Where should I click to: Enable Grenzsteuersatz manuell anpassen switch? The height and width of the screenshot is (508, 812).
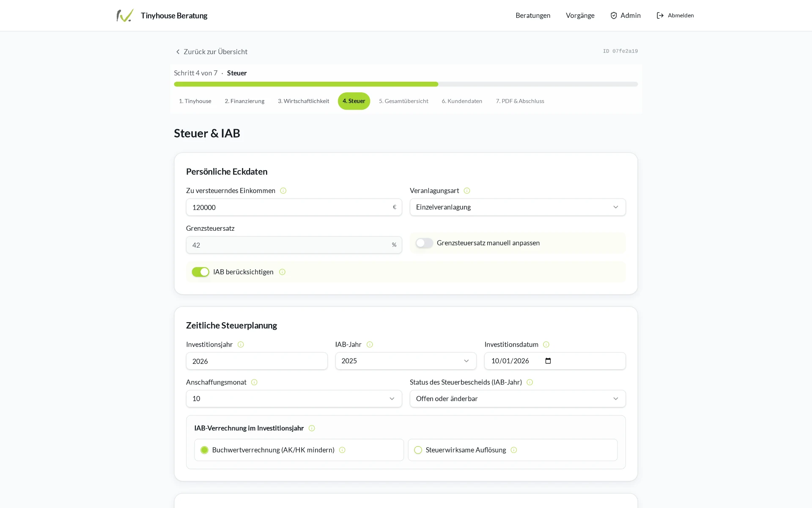coord(424,243)
